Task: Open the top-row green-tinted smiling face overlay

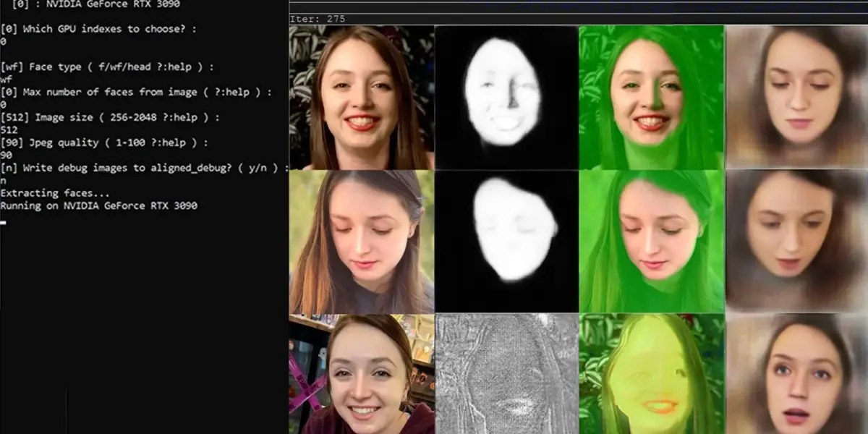Action: point(651,98)
